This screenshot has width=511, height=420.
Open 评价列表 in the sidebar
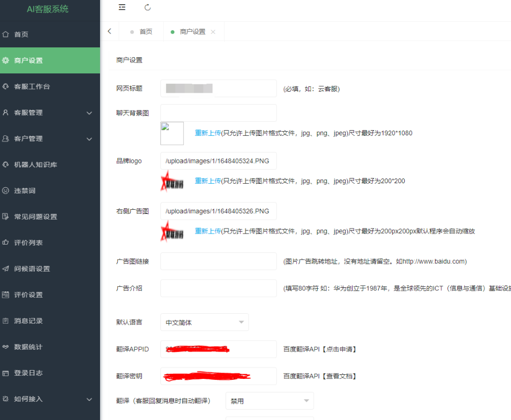point(50,243)
